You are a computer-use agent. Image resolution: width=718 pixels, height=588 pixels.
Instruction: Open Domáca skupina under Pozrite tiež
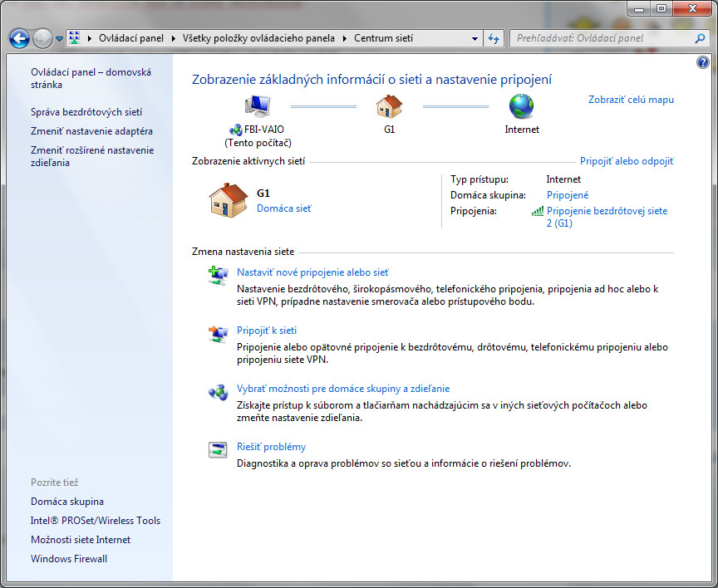click(x=66, y=502)
